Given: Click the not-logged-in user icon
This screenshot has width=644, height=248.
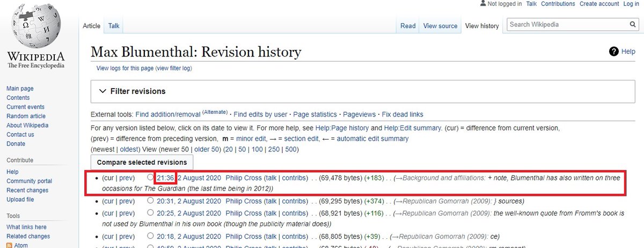Looking at the screenshot, I should click(483, 4).
